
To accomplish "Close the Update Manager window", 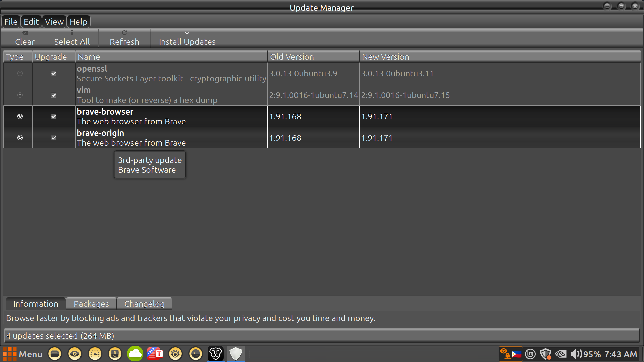I will (x=635, y=6).
